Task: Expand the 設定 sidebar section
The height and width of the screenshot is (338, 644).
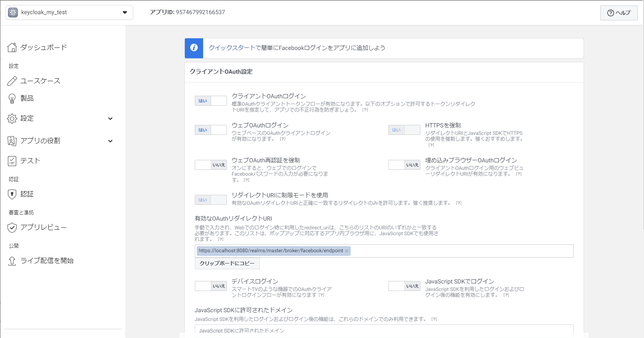Action: [110, 118]
